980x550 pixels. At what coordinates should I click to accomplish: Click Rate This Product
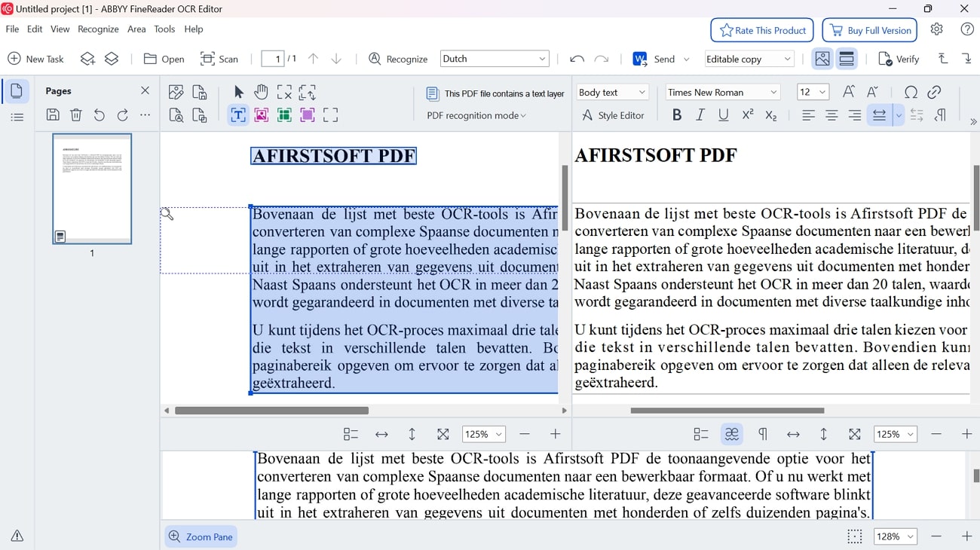click(x=762, y=30)
